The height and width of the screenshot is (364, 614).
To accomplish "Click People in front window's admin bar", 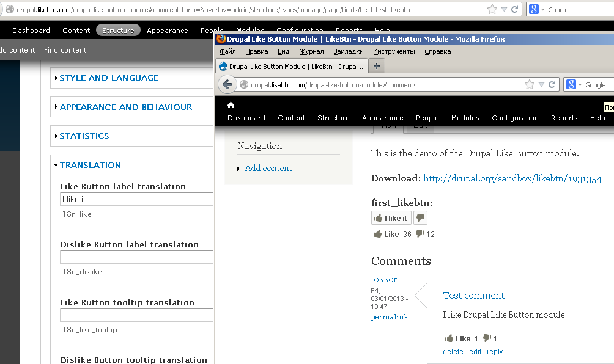I will [x=427, y=118].
